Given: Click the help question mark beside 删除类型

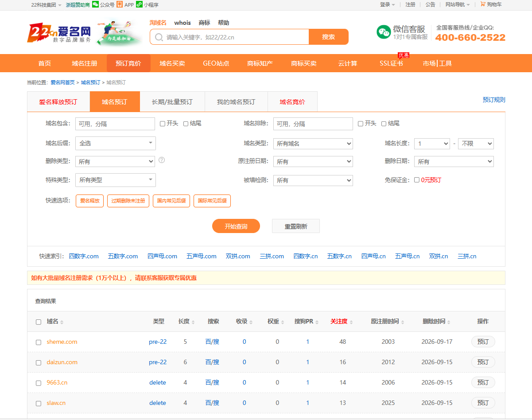Looking at the screenshot, I should click(162, 160).
